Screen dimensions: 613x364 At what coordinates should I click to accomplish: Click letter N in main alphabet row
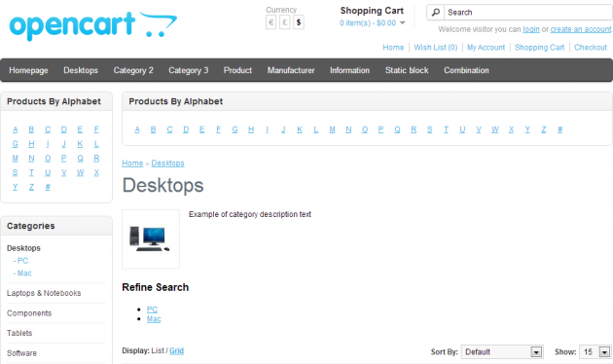[x=348, y=129]
